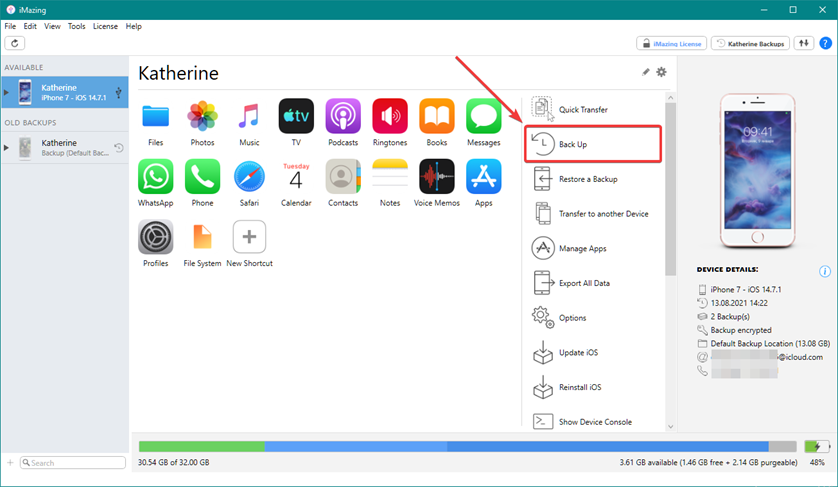Viewport: 838px width, 487px height.
Task: Open the Messages icon
Action: [484, 115]
